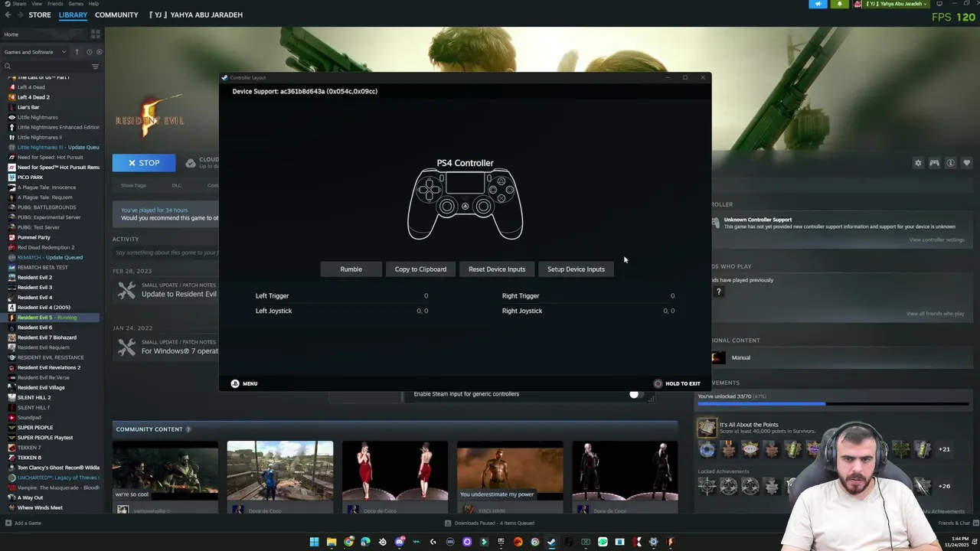Open Update to Resident Evil patch note
This screenshot has width=980, height=551.
(x=178, y=294)
